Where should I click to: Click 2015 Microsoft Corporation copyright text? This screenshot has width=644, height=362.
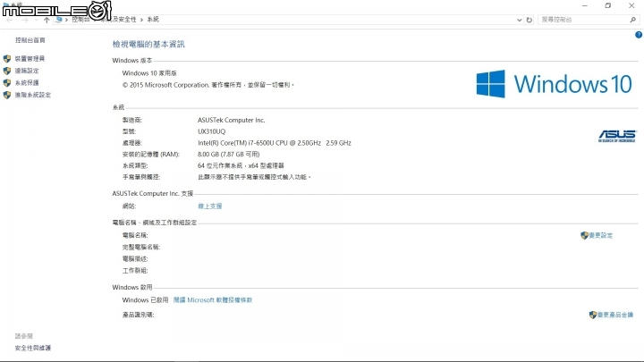(x=208, y=85)
